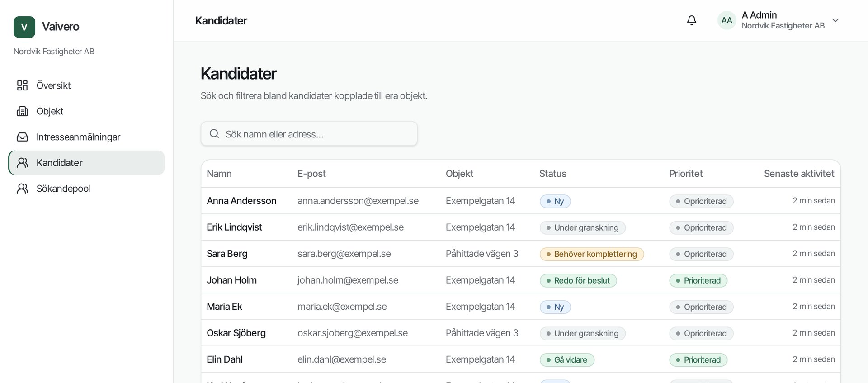Click the Ny status badge for Maria Ek

[555, 307]
